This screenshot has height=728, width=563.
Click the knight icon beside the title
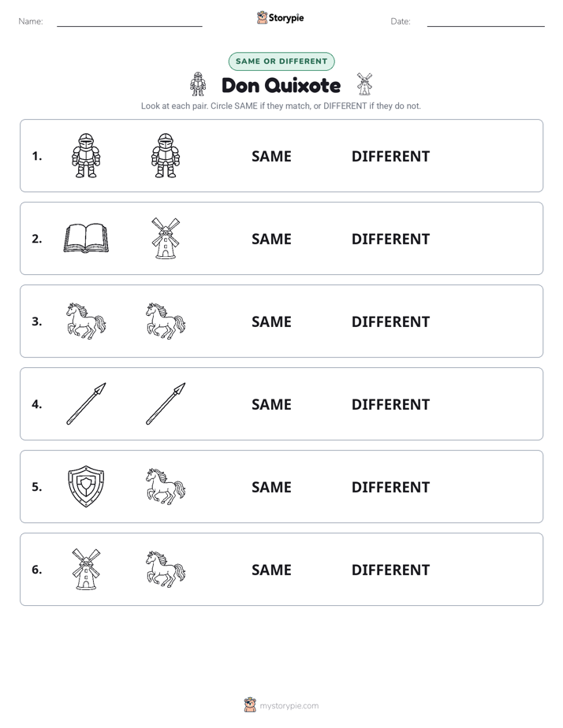click(x=198, y=84)
